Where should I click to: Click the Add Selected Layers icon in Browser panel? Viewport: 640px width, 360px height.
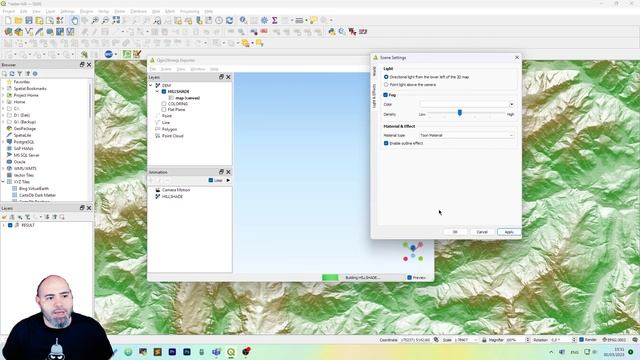tap(4, 74)
